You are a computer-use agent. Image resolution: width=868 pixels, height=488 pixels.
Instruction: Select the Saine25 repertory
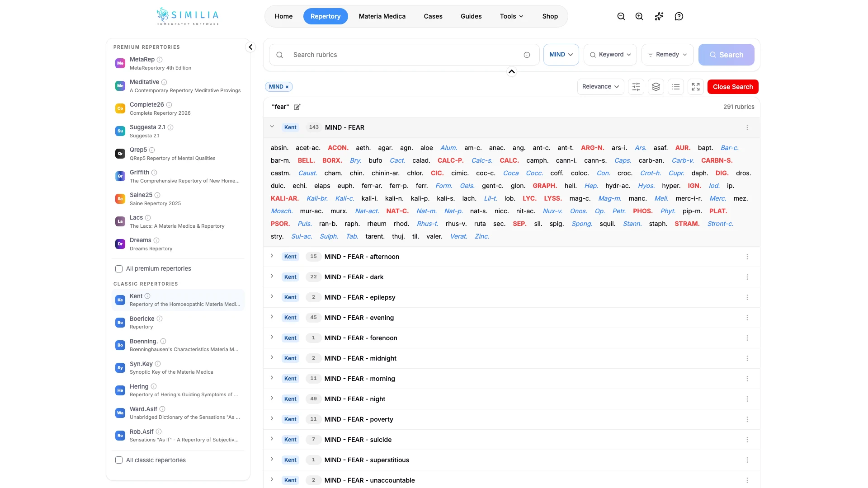click(178, 199)
